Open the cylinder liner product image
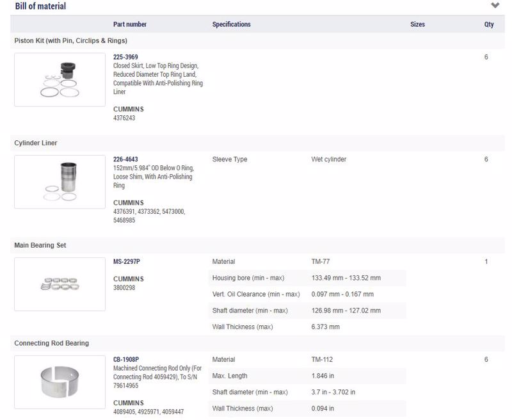 (x=60, y=182)
